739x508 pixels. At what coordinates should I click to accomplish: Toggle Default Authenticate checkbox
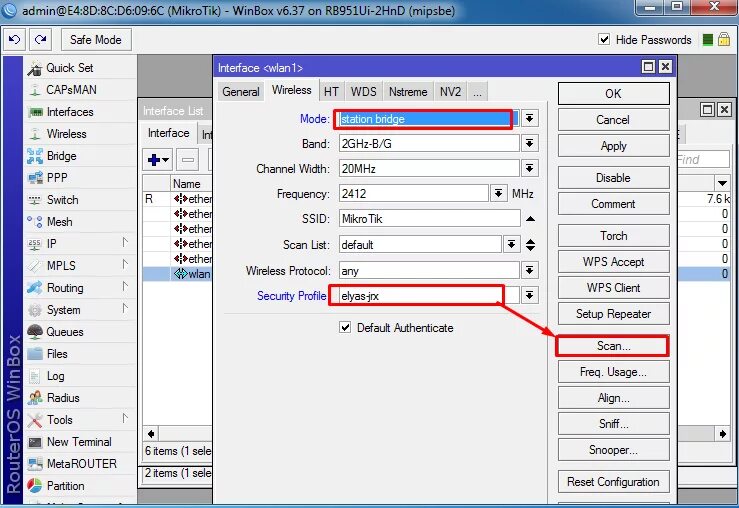345,327
